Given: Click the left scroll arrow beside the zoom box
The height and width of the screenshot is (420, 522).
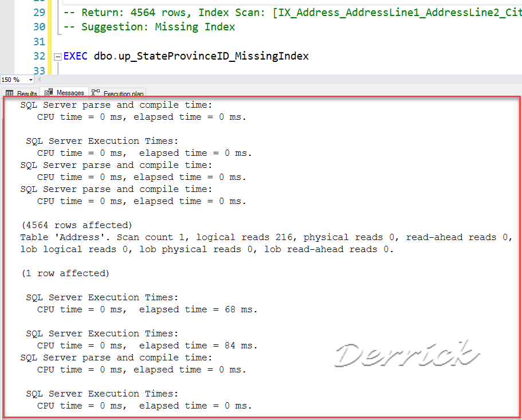Looking at the screenshot, I should click(x=39, y=80).
